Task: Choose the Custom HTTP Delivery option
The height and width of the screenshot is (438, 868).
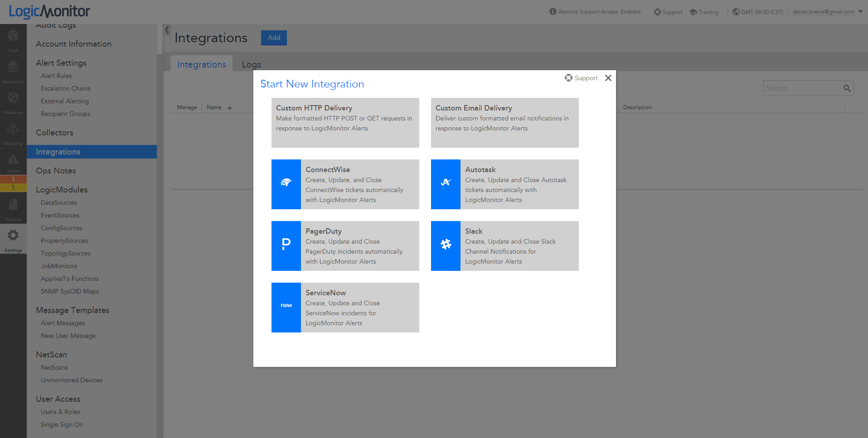Action: [345, 123]
